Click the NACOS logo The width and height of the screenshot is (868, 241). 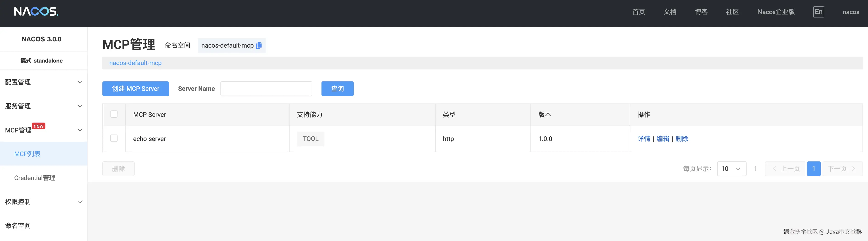[x=36, y=12]
